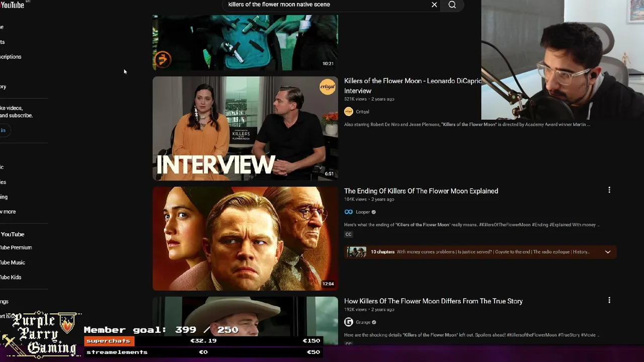The image size is (644, 362).
Task: Open Killers of the Flower Moon Interview title
Action: pyautogui.click(x=413, y=85)
